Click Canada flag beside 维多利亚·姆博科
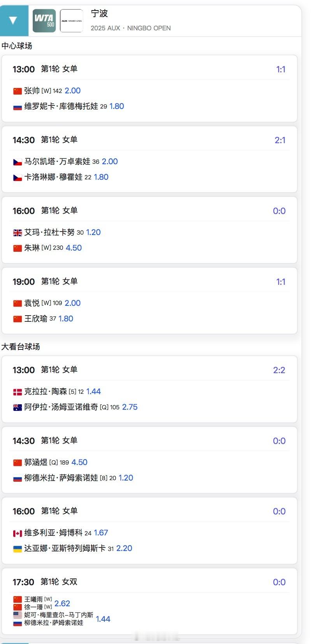The width and height of the screenshot is (313, 644). (18, 533)
